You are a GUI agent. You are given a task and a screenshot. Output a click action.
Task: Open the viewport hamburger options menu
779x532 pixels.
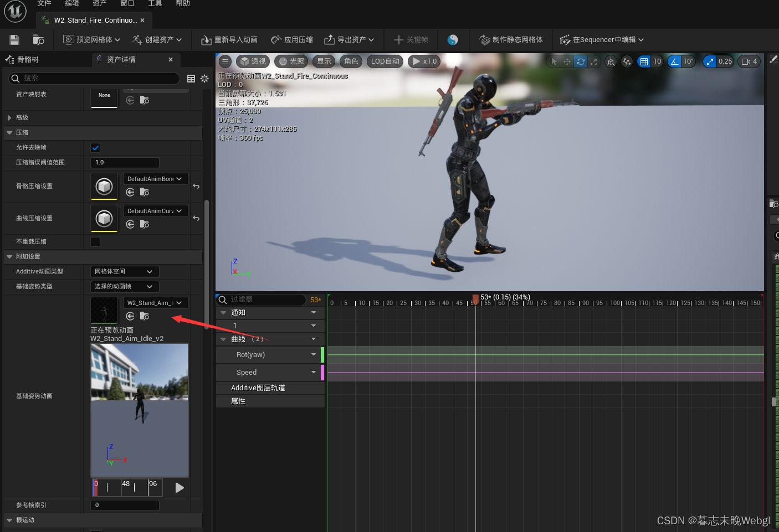(225, 61)
